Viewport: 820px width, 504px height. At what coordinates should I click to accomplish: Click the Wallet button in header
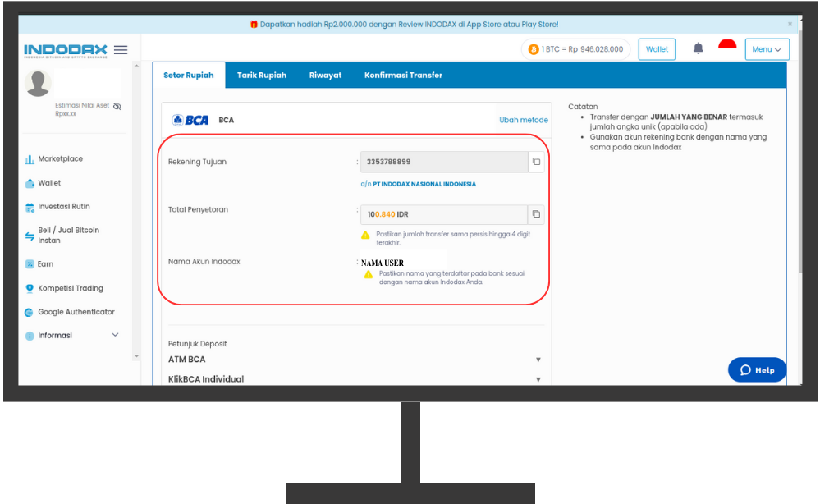[x=657, y=49]
